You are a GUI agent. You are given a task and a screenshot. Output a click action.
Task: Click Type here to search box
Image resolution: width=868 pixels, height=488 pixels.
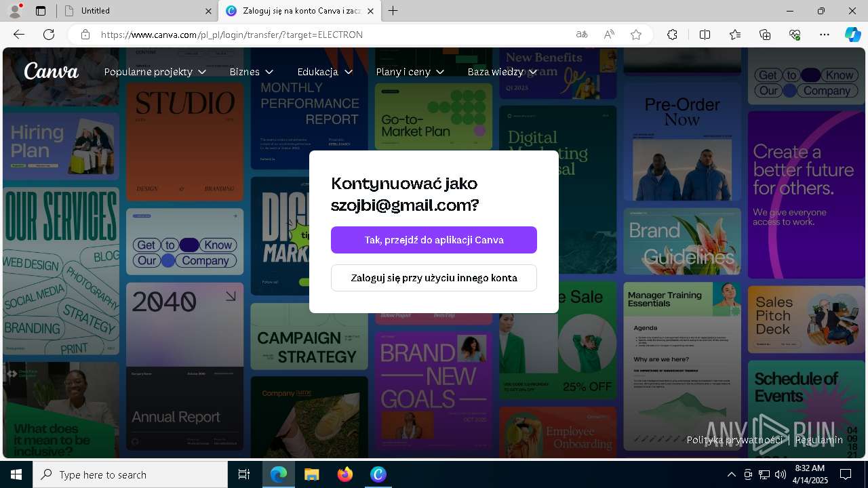point(130,474)
